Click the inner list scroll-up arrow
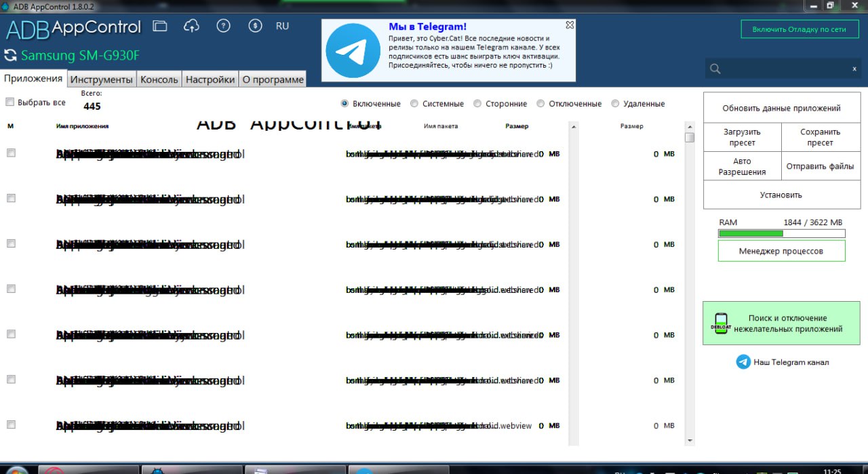The width and height of the screenshot is (868, 474). pos(574,126)
